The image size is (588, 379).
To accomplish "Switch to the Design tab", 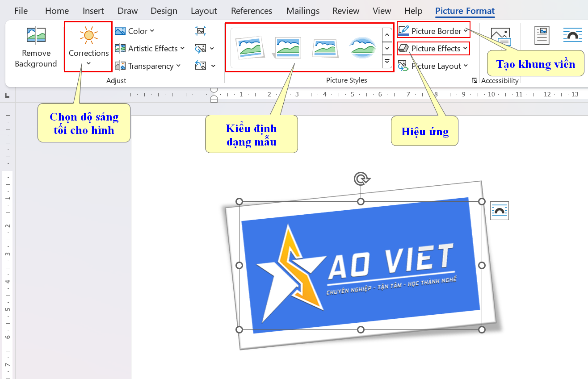I will [x=164, y=11].
